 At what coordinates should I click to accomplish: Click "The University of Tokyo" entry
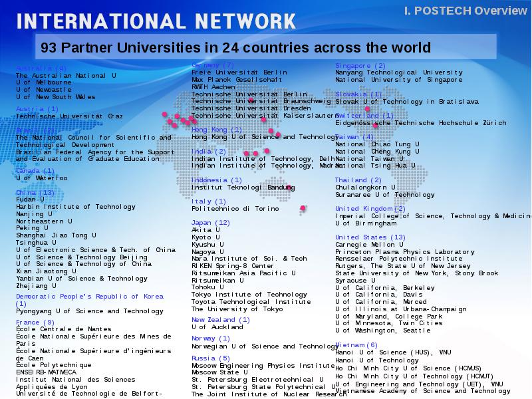point(237,309)
